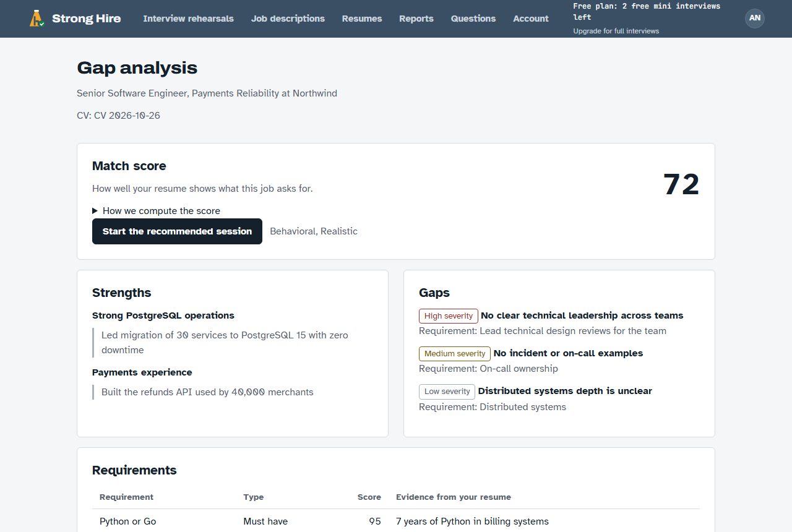Click 'Distributed systems depth is unclear' gap
The image size is (792, 532).
tap(565, 391)
